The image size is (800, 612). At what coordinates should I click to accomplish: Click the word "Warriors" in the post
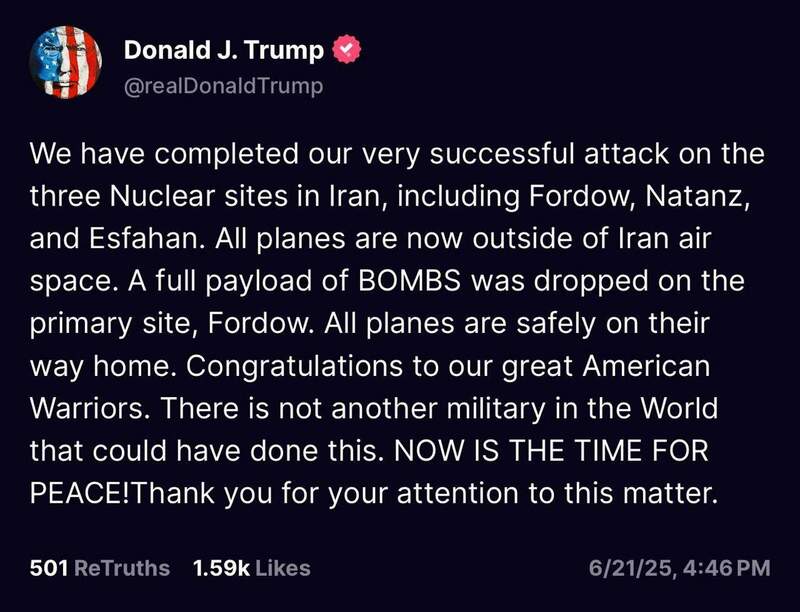[x=88, y=409]
